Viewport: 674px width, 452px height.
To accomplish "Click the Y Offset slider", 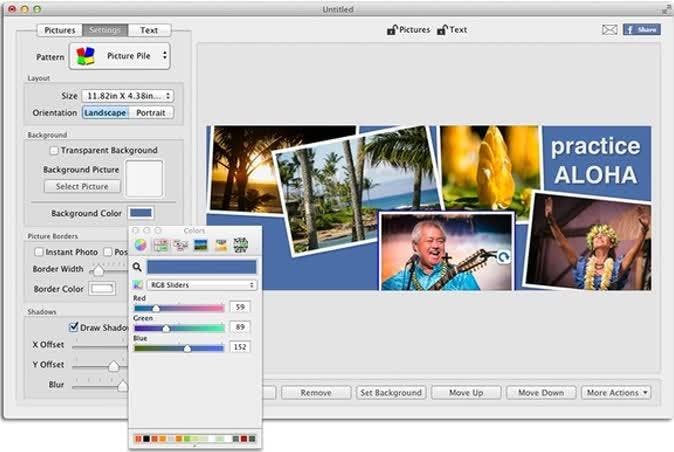I will point(100,366).
